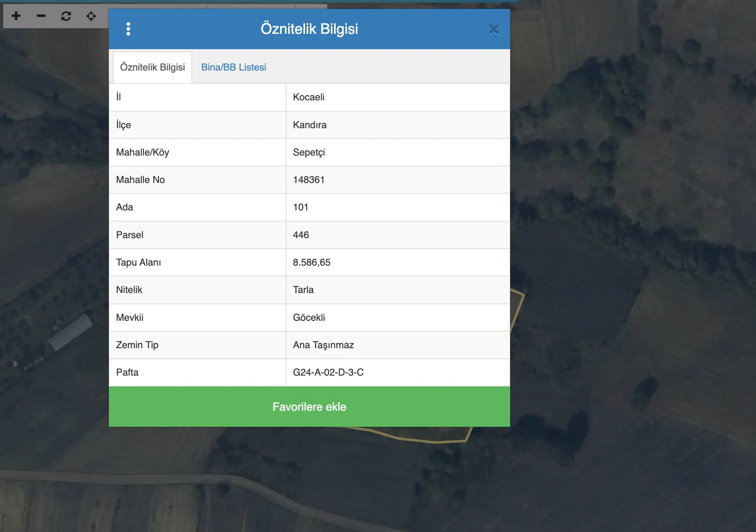Viewport: 756px width, 532px height.
Task: Zoom out with the minus icon
Action: coord(41,16)
